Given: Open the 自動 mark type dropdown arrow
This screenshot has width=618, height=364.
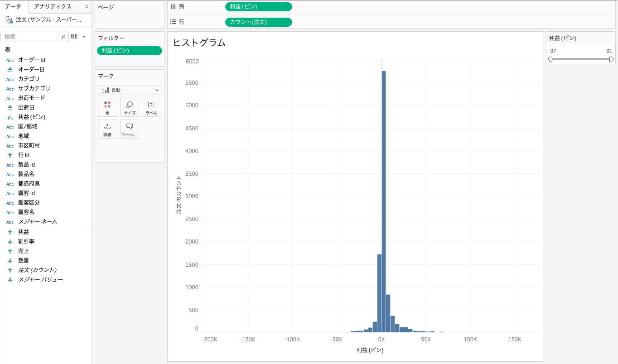Looking at the screenshot, I should click(x=157, y=91).
